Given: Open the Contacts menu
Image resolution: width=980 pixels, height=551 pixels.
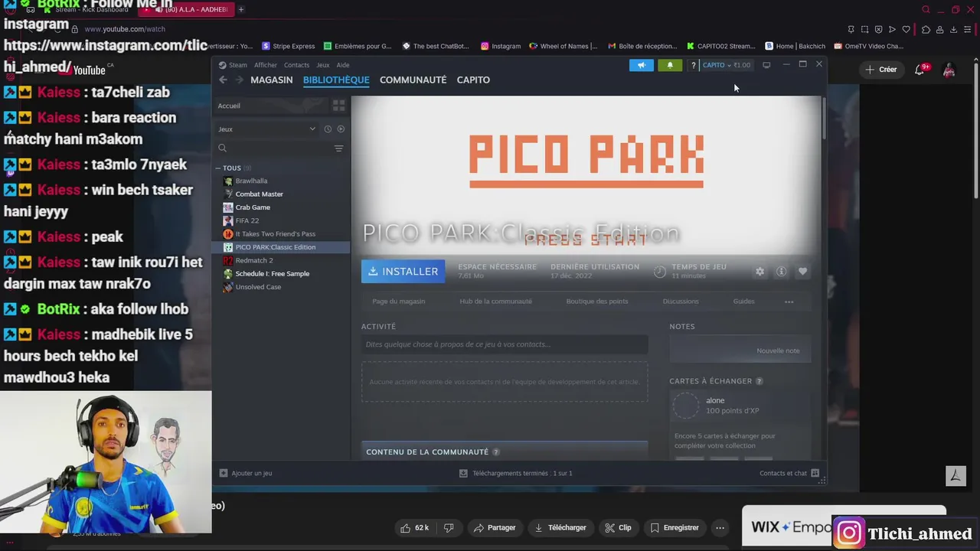Looking at the screenshot, I should (x=296, y=65).
